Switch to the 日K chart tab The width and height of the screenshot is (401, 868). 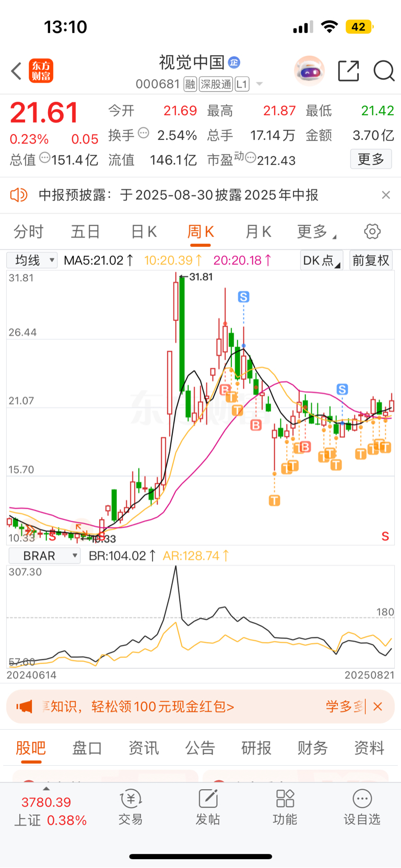point(144,232)
